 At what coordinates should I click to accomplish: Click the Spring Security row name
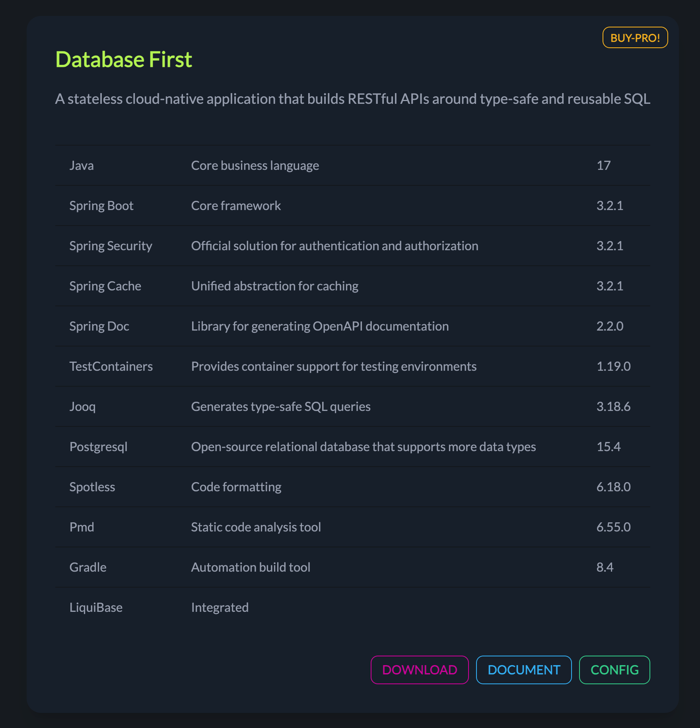click(111, 246)
